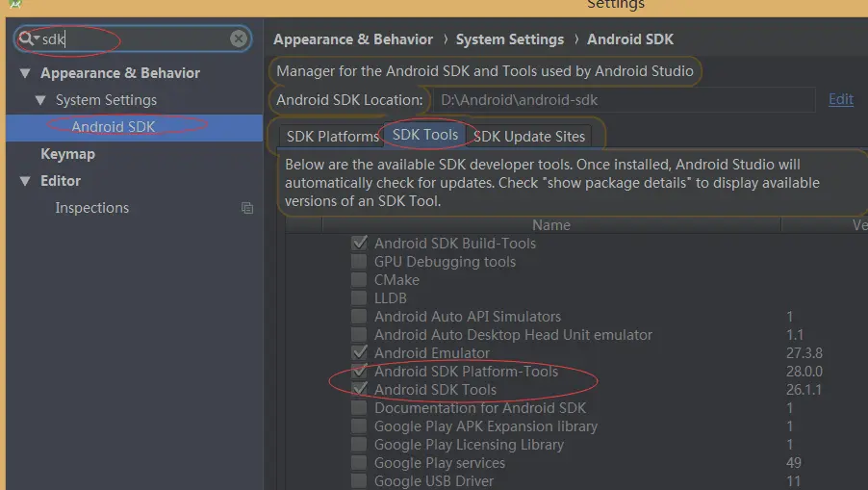
Task: Uncheck the Android SDK Tools checkbox
Action: 359,389
